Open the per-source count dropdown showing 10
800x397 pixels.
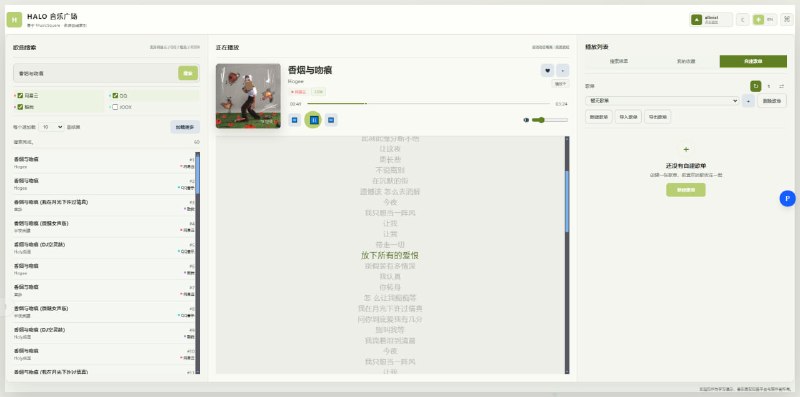point(51,127)
